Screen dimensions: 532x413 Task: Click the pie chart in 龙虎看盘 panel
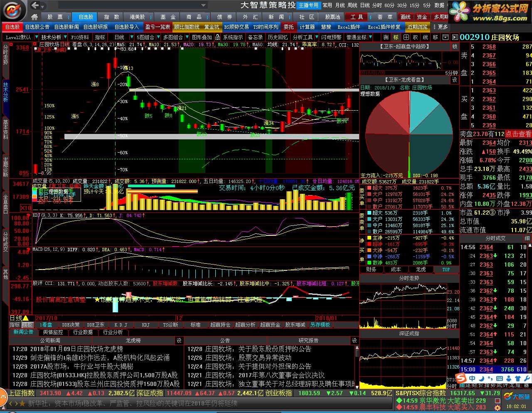[x=409, y=134]
